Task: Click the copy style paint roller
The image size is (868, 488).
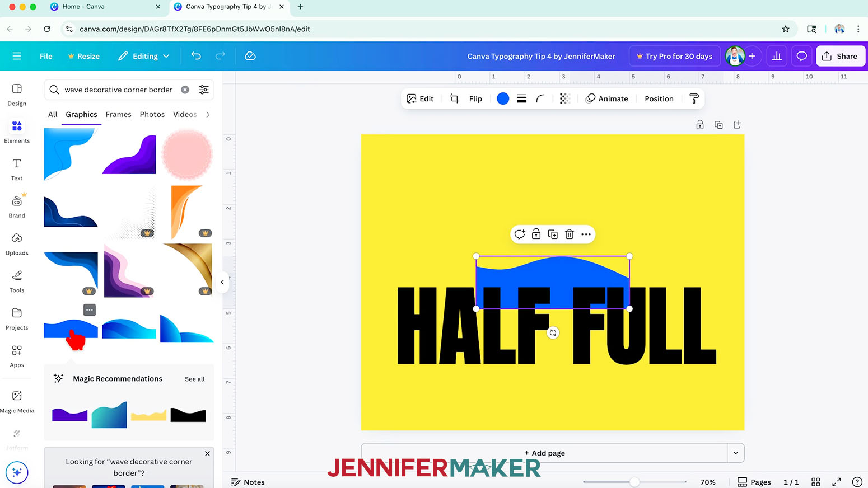Action: pyautogui.click(x=694, y=98)
